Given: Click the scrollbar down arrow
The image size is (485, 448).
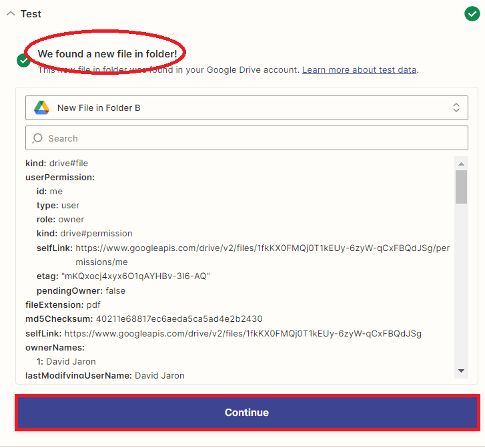Looking at the screenshot, I should click(x=461, y=371).
